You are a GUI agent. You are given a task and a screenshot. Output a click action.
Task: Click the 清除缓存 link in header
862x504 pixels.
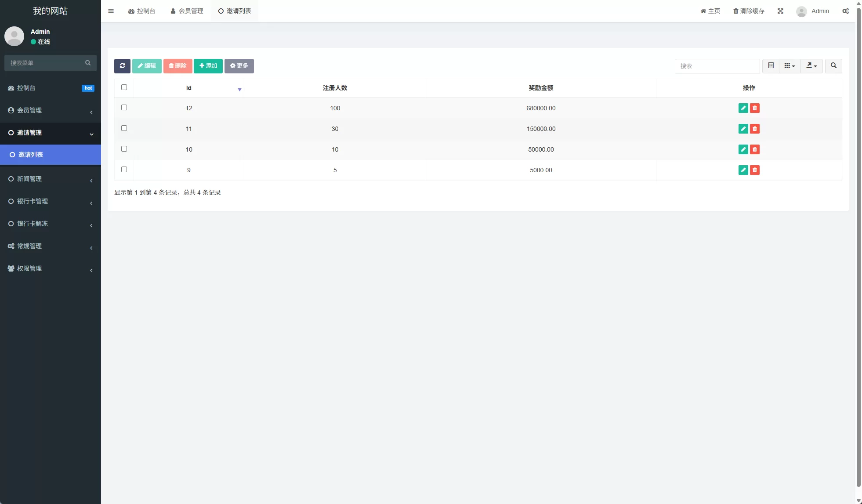tap(749, 11)
